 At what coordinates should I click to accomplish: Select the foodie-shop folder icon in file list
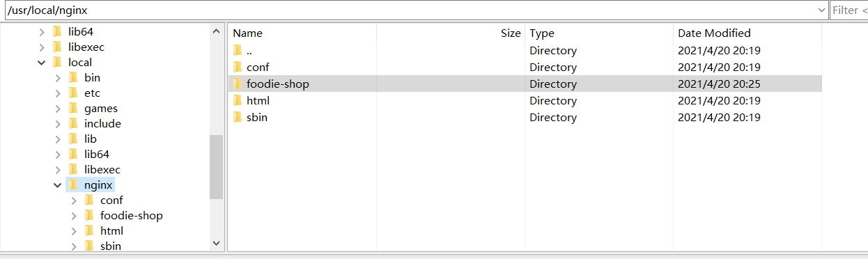tap(238, 84)
